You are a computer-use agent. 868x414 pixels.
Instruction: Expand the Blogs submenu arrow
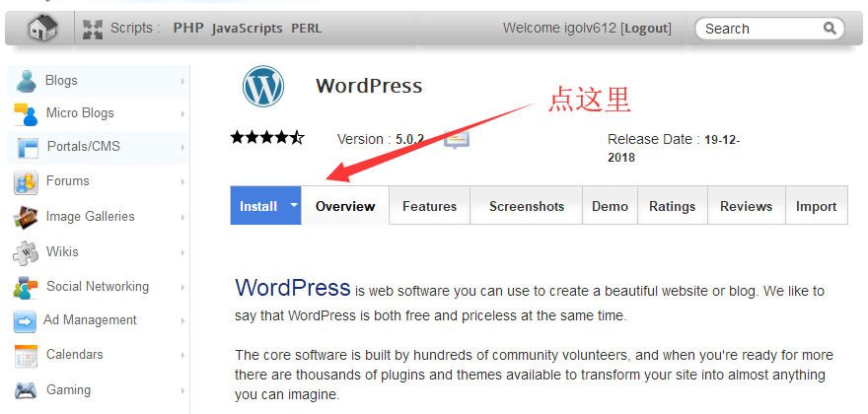point(182,82)
